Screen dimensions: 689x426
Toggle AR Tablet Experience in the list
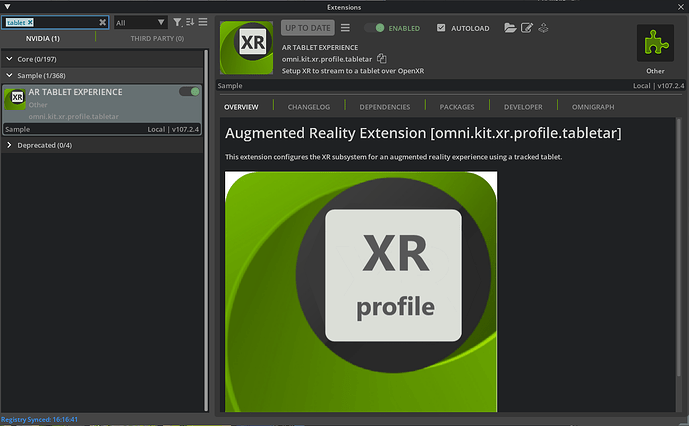point(189,91)
